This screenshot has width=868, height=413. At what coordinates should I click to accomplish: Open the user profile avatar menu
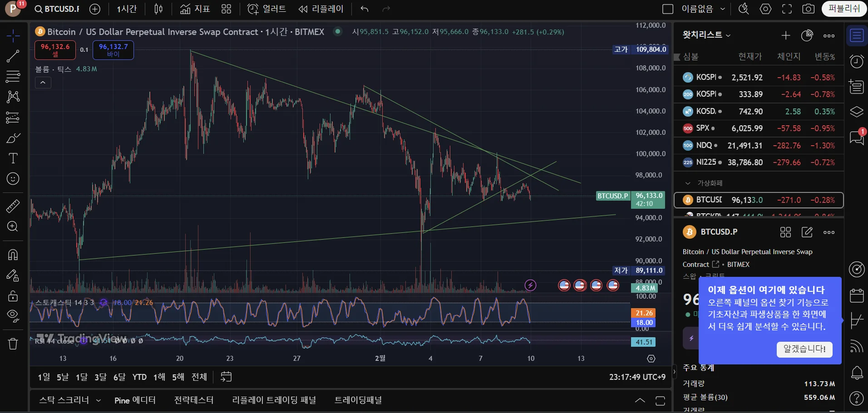tap(13, 9)
